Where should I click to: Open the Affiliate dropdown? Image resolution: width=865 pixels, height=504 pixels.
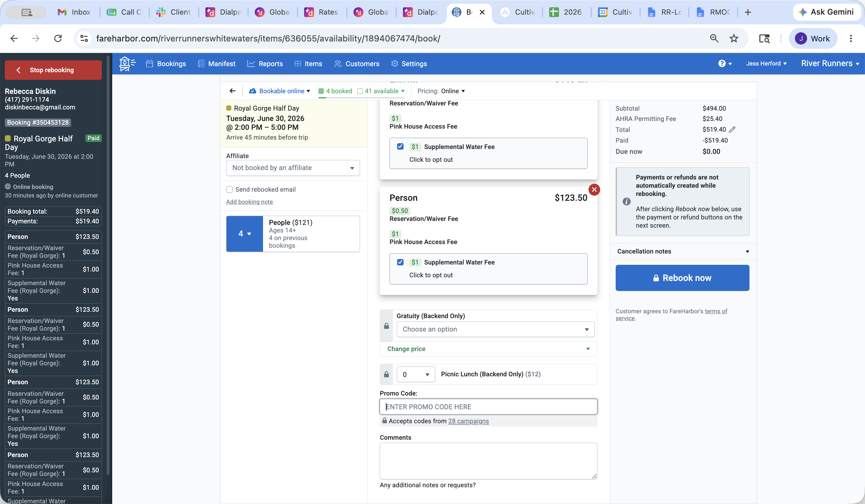click(x=293, y=168)
